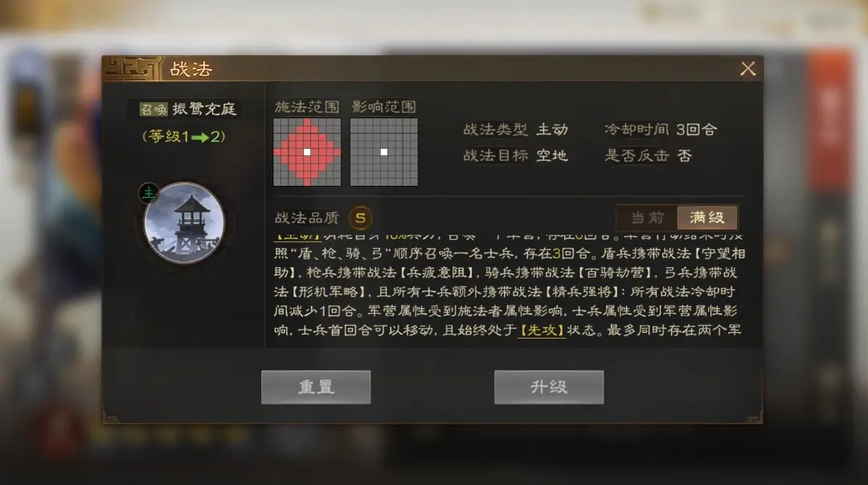Click the 升级 upgrade button
The height and width of the screenshot is (485, 868).
[549, 387]
